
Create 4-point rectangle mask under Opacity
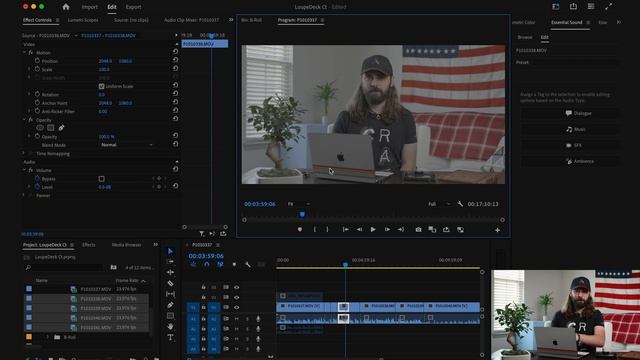point(51,128)
